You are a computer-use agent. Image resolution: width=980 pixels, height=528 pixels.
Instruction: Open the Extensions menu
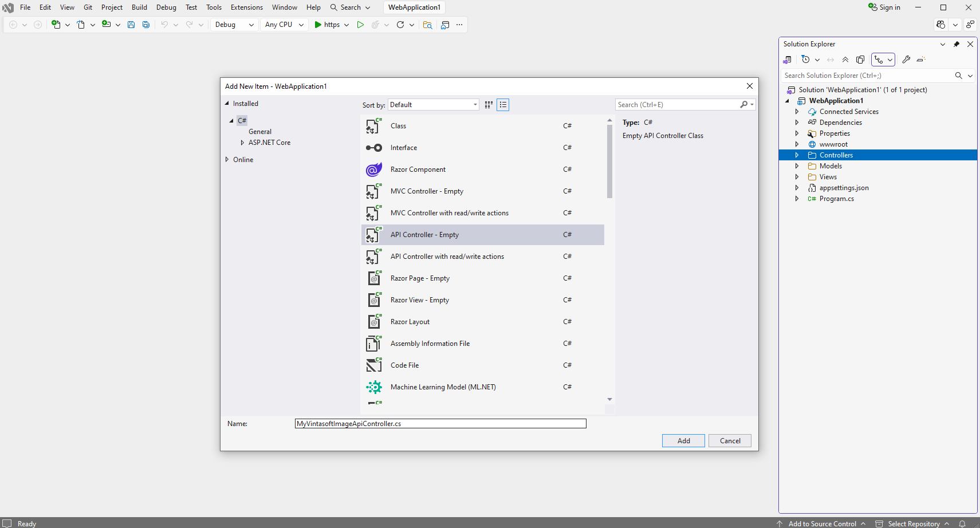tap(246, 7)
